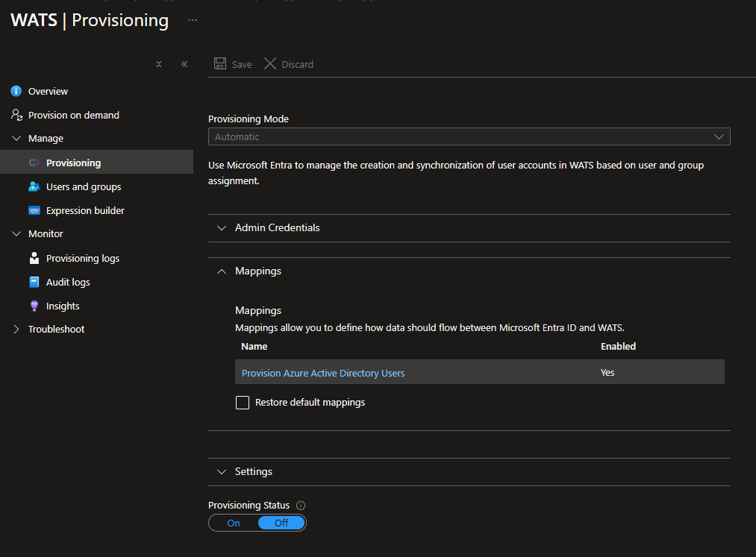Check Restore default mappings checkbox

pyautogui.click(x=243, y=403)
